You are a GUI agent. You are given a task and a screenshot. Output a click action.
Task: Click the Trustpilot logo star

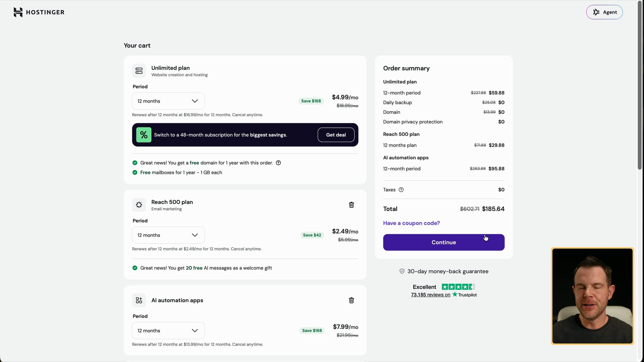[455, 294]
